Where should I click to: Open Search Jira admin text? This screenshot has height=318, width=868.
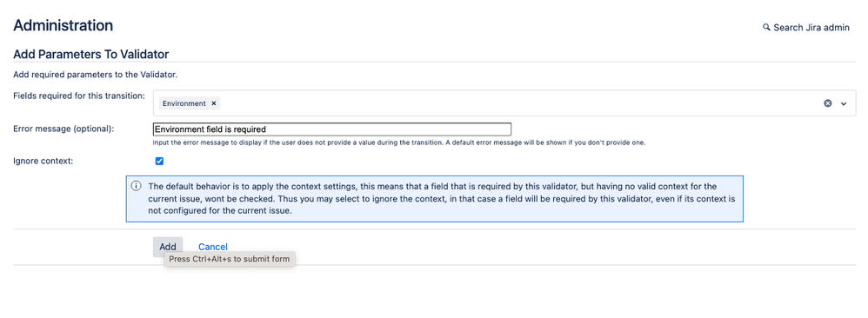pos(811,28)
